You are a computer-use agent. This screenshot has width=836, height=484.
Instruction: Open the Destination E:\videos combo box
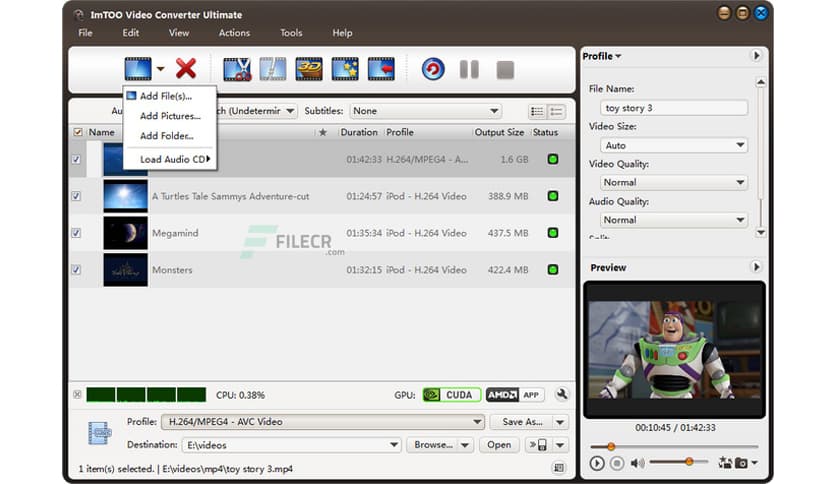291,445
